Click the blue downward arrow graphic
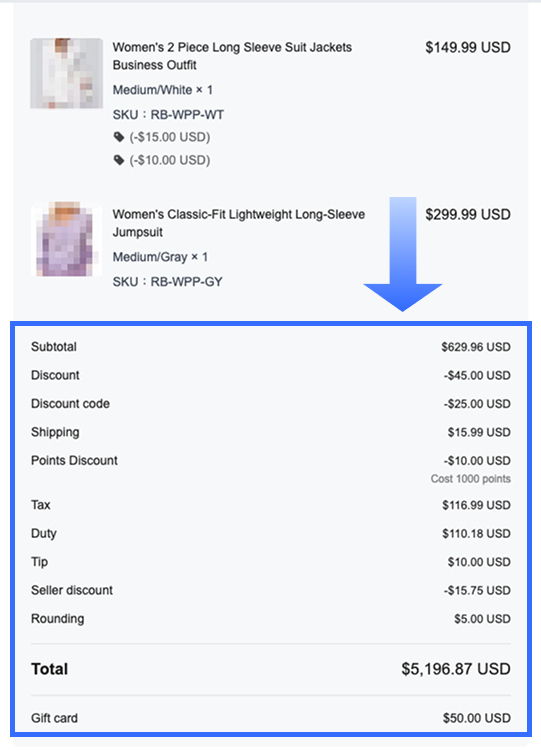541x750 pixels. coord(403,254)
